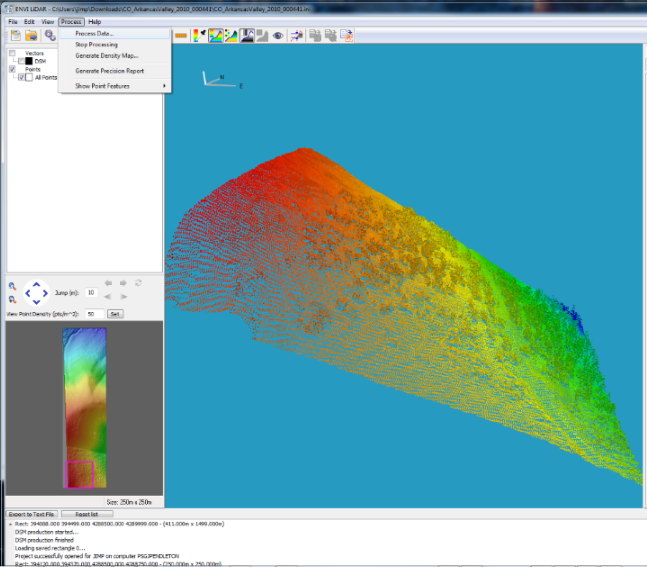Click the Jump distance input field
The image size is (647, 567).
coord(91,292)
